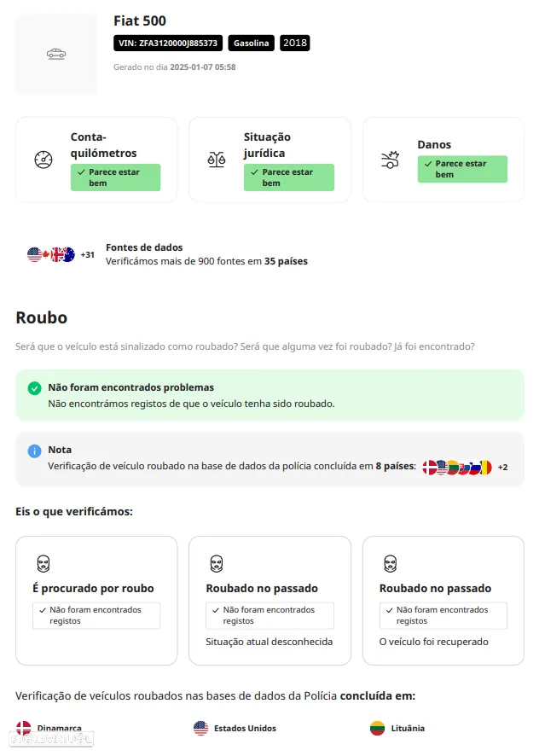This screenshot has height=756, width=539.
Task: Click the O veículo foi recuperado card status
Action: pos(434,642)
